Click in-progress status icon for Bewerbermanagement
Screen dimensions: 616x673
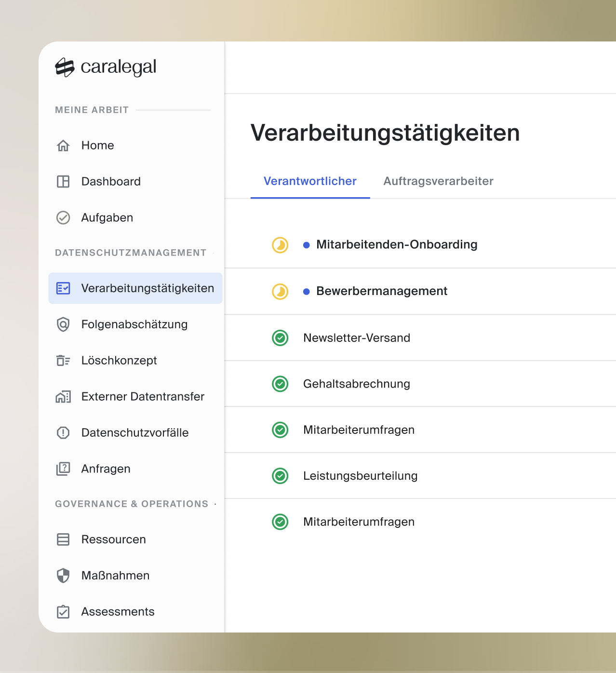[x=280, y=291]
